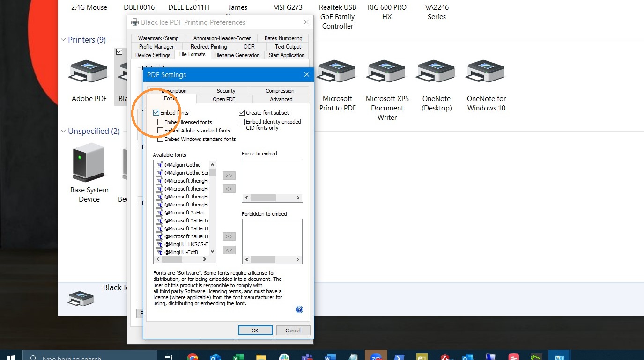Open help for the PDF Settings dialog
This screenshot has width=644, height=360.
coord(299,309)
